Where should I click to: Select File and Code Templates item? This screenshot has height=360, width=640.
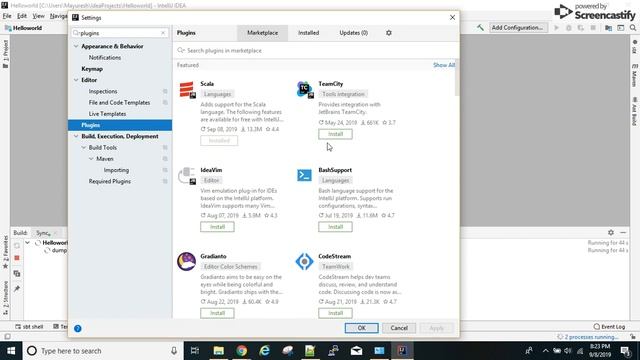tap(119, 102)
